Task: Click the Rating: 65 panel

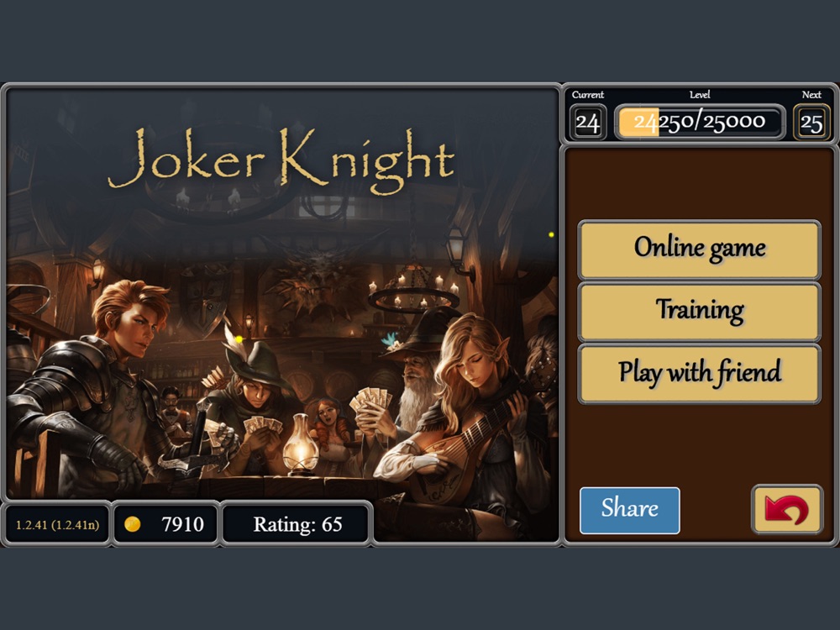Action: (297, 524)
